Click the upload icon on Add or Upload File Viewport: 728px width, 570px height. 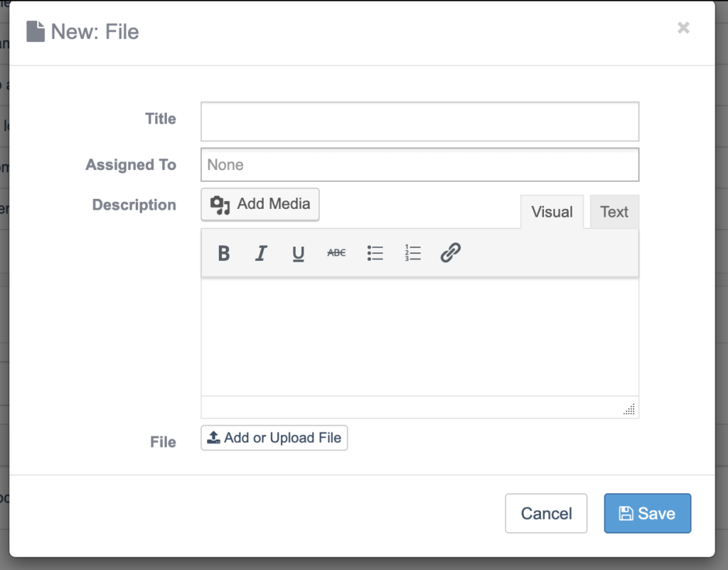[x=215, y=438]
